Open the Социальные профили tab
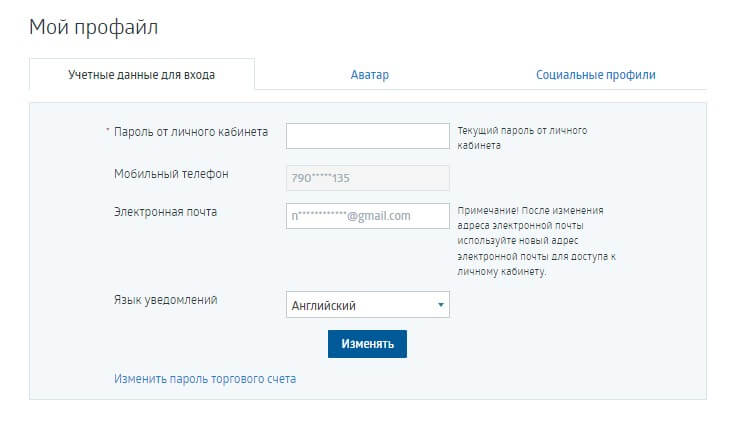The width and height of the screenshot is (737, 441). [596, 75]
